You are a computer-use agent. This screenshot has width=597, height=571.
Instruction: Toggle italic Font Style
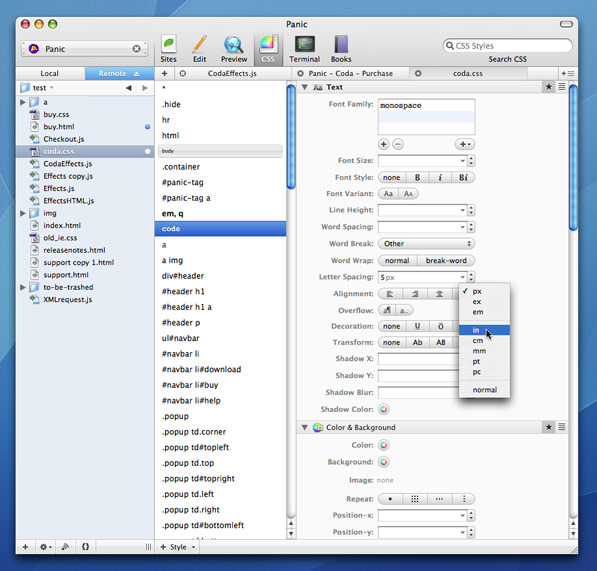click(x=440, y=177)
